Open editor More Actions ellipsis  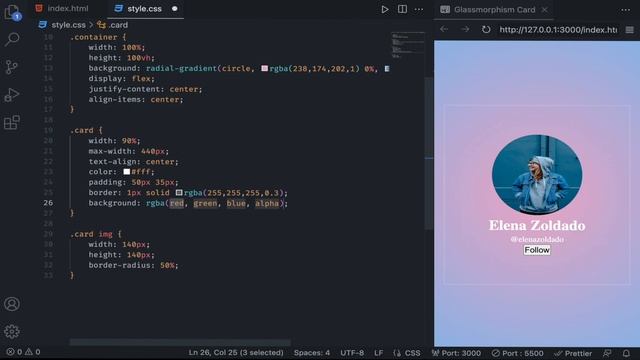419,9
